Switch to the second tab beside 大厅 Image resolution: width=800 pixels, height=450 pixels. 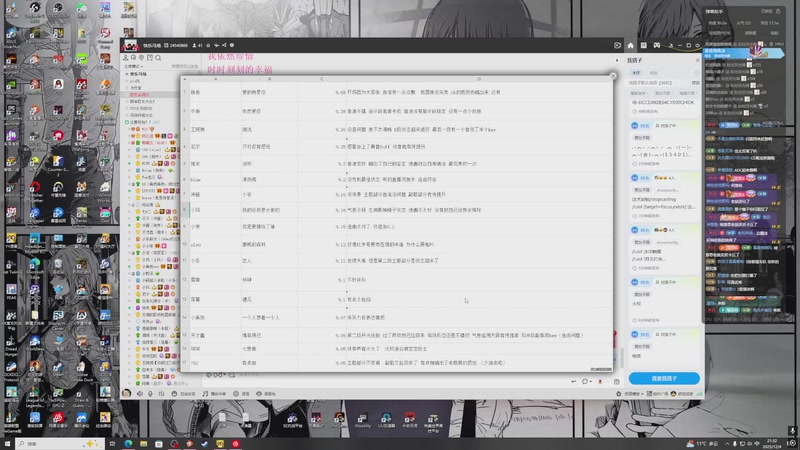[654, 73]
